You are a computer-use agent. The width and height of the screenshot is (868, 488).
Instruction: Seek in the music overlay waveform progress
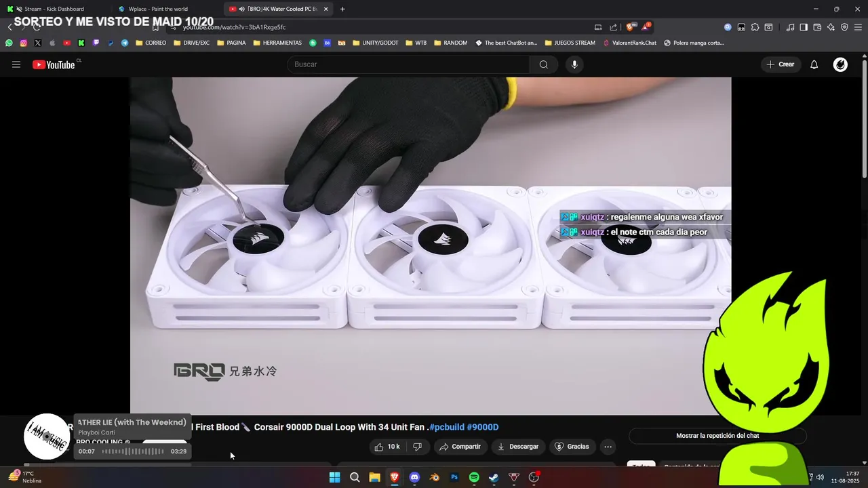point(133,451)
